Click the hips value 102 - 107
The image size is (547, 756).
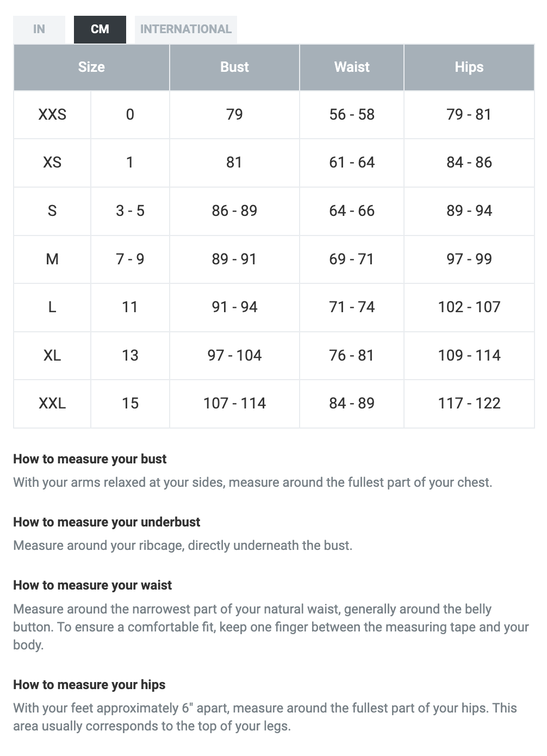[469, 307]
